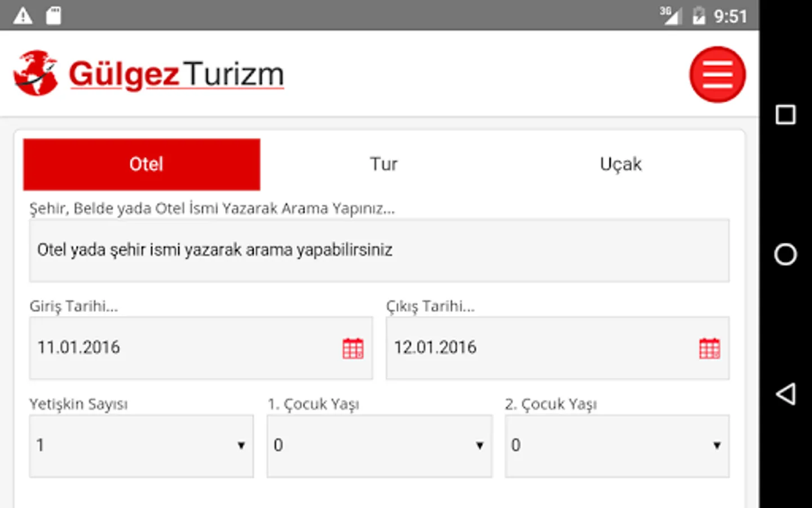Switch to the Tur tab
This screenshot has width=812, height=508.
pos(384,164)
